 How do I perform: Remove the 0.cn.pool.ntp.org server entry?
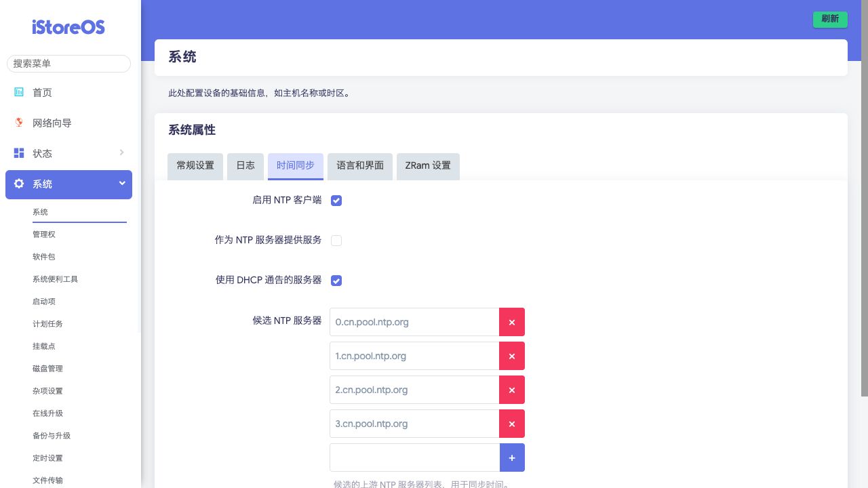click(x=511, y=322)
